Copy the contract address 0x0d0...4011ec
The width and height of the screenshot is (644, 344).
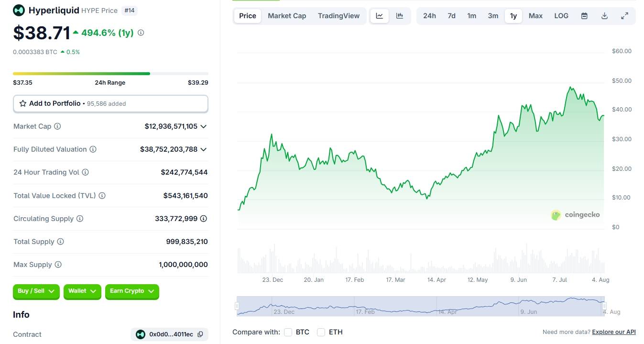tap(200, 334)
